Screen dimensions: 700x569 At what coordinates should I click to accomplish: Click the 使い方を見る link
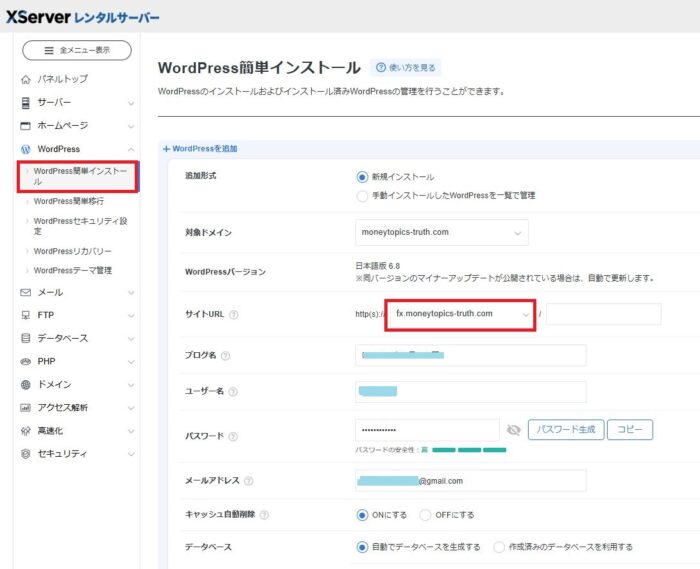[405, 68]
